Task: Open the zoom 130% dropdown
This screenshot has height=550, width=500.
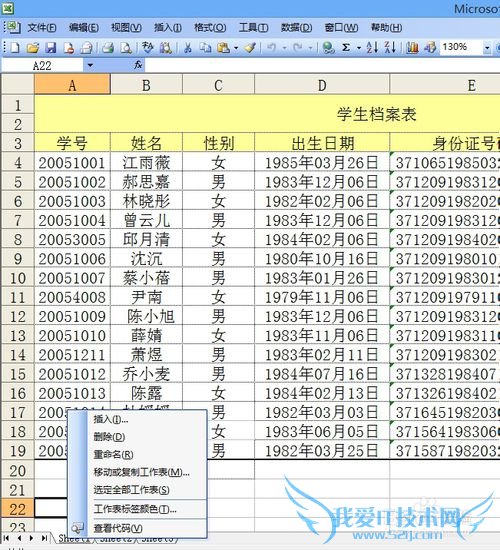Action: (487, 48)
